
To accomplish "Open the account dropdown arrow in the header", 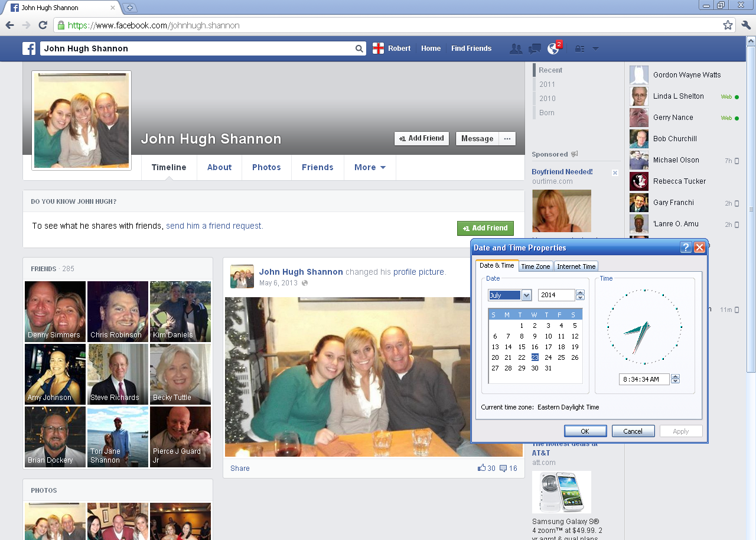I will point(595,48).
